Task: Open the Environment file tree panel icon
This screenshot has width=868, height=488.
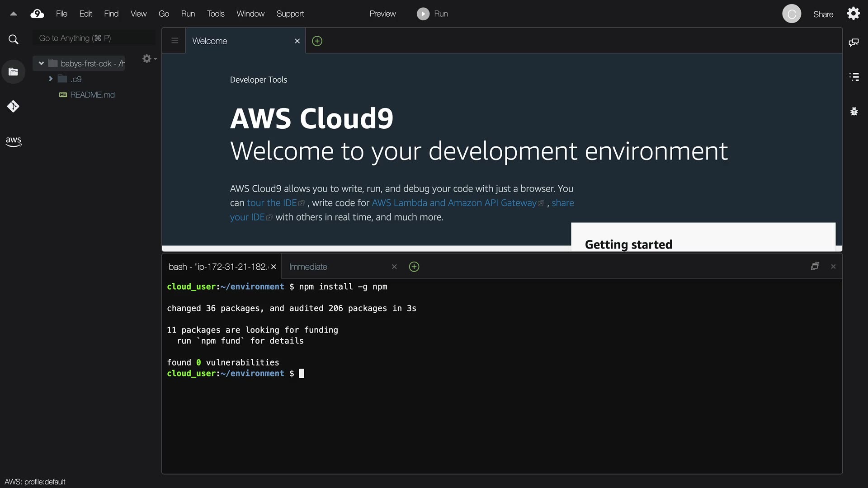Action: pos(13,72)
